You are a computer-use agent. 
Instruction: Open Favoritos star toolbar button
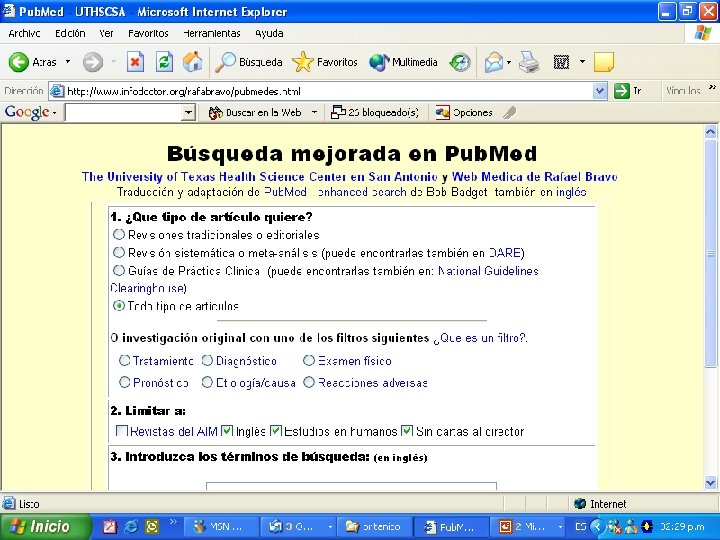click(325, 62)
